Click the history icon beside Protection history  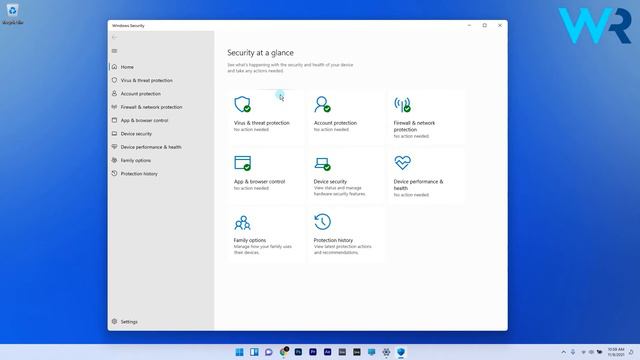click(114, 173)
